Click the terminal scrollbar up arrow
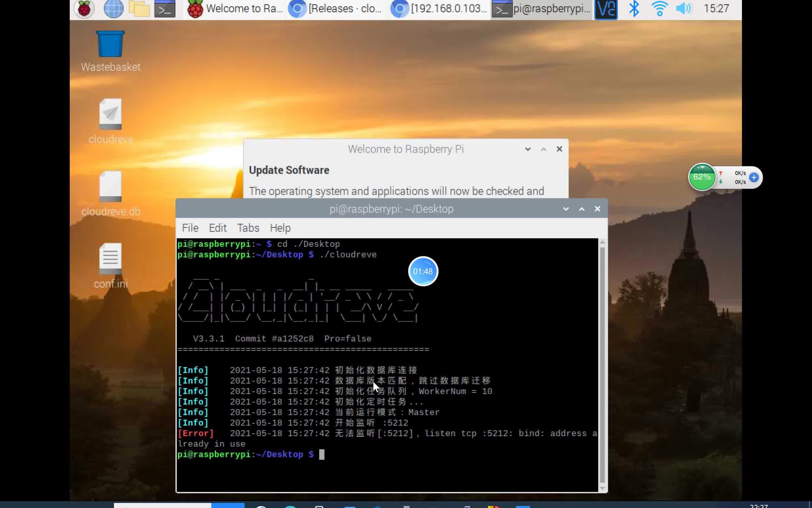The width and height of the screenshot is (812, 508). pyautogui.click(x=603, y=242)
